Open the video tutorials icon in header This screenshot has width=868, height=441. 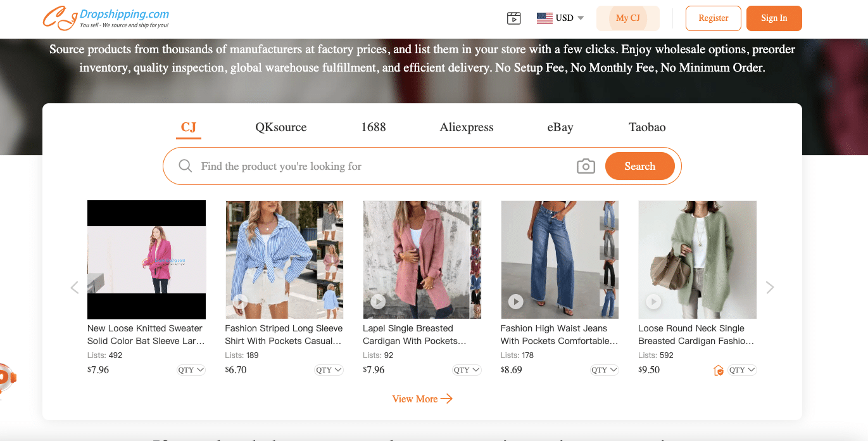pyautogui.click(x=513, y=18)
